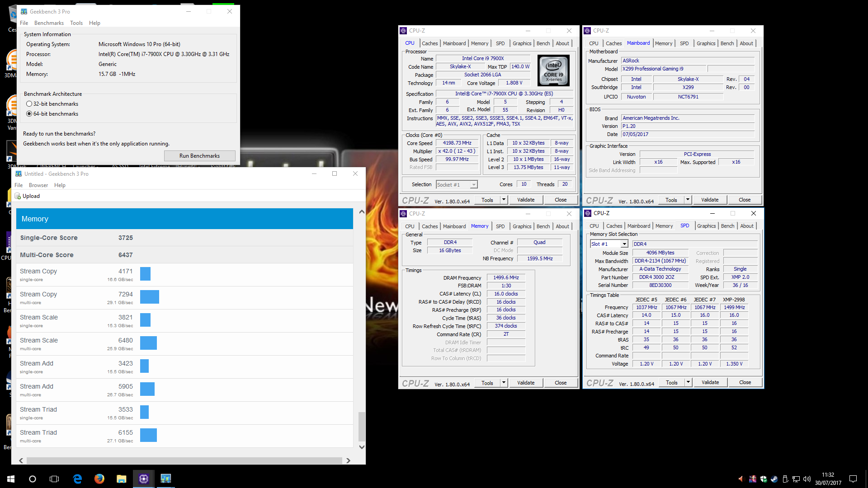The width and height of the screenshot is (868, 488).
Task: Switch to Memory tab in the Mainboard CPU-Z window
Action: [663, 43]
